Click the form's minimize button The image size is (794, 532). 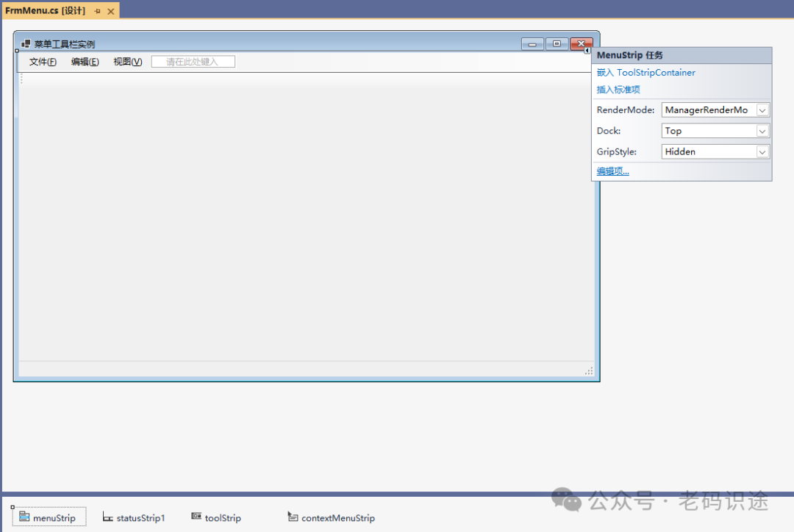[532, 44]
